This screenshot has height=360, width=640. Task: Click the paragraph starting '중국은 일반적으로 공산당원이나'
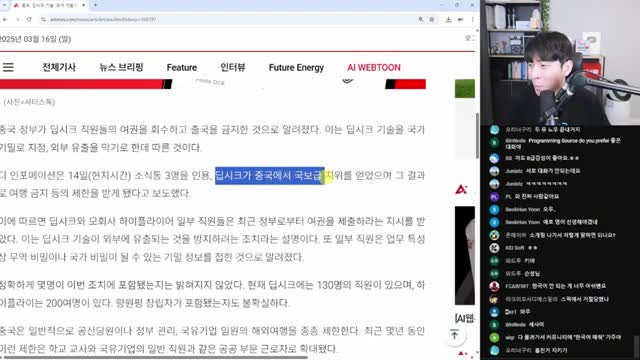(x=212, y=340)
